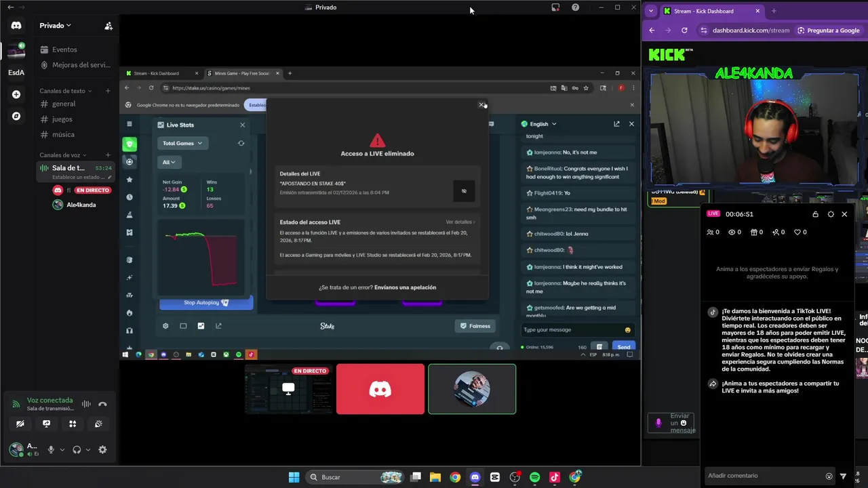
Task: Open TikTok LIVE panel settings gear
Action: point(831,214)
